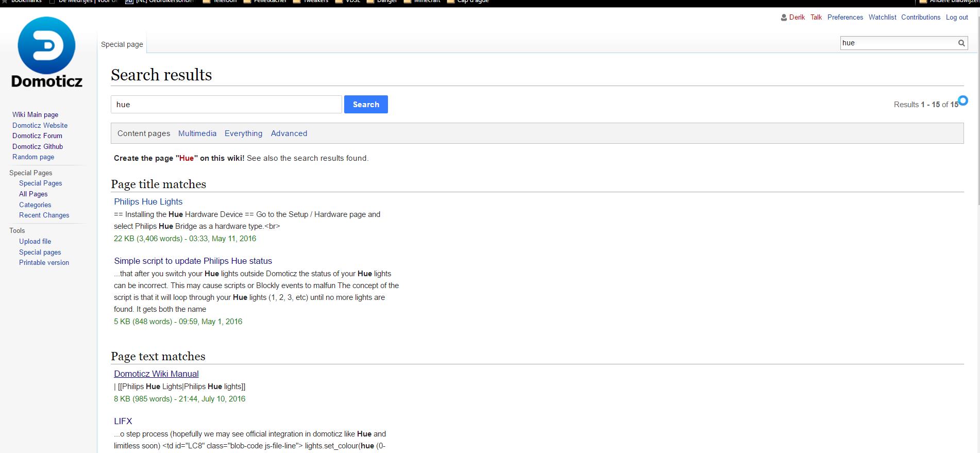
Task: Click the 'Page text matches' heading
Action: click(158, 356)
